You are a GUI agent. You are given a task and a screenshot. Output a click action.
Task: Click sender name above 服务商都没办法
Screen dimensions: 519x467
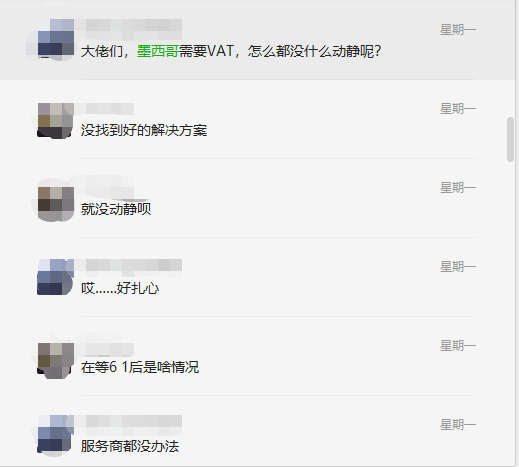[x=132, y=421]
